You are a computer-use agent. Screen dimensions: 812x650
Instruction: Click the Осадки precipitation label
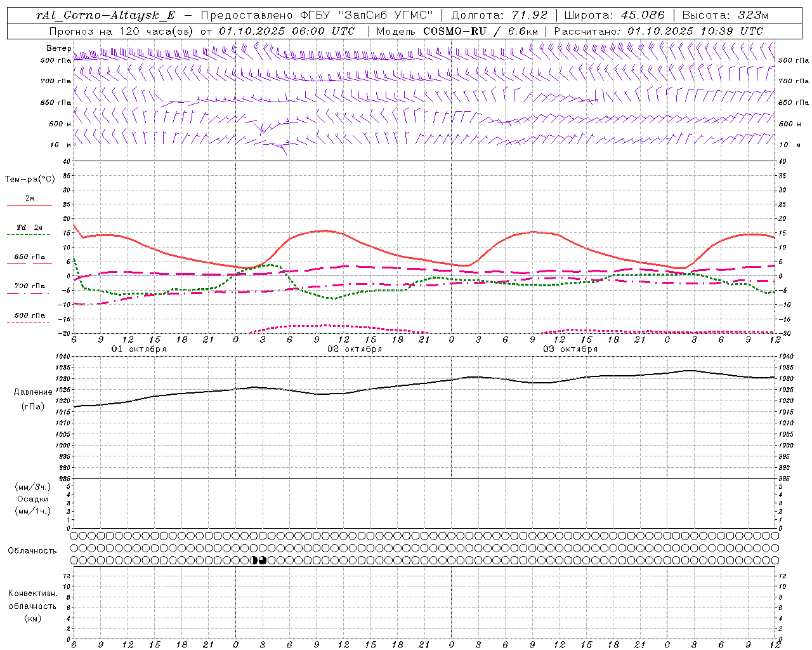[33, 499]
